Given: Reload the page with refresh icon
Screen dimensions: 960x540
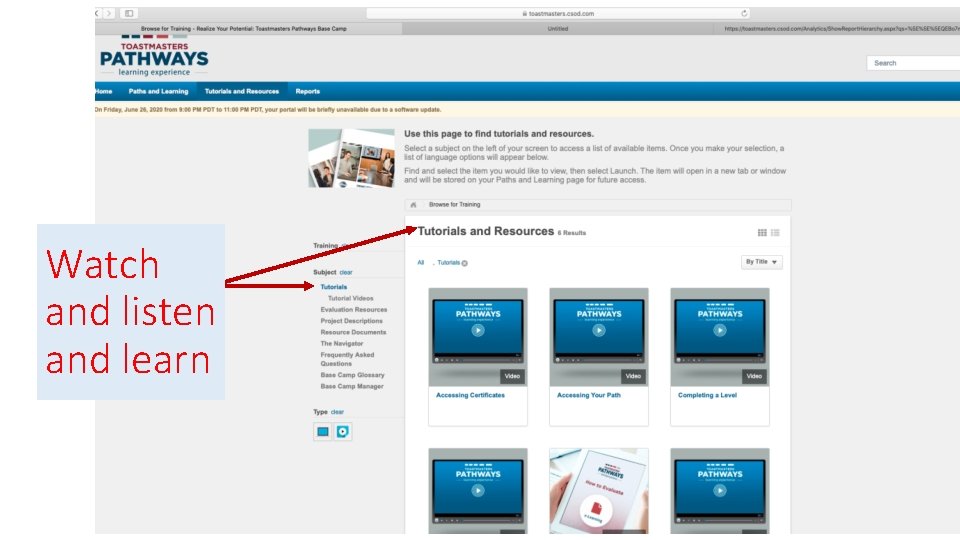Looking at the screenshot, I should point(744,13).
